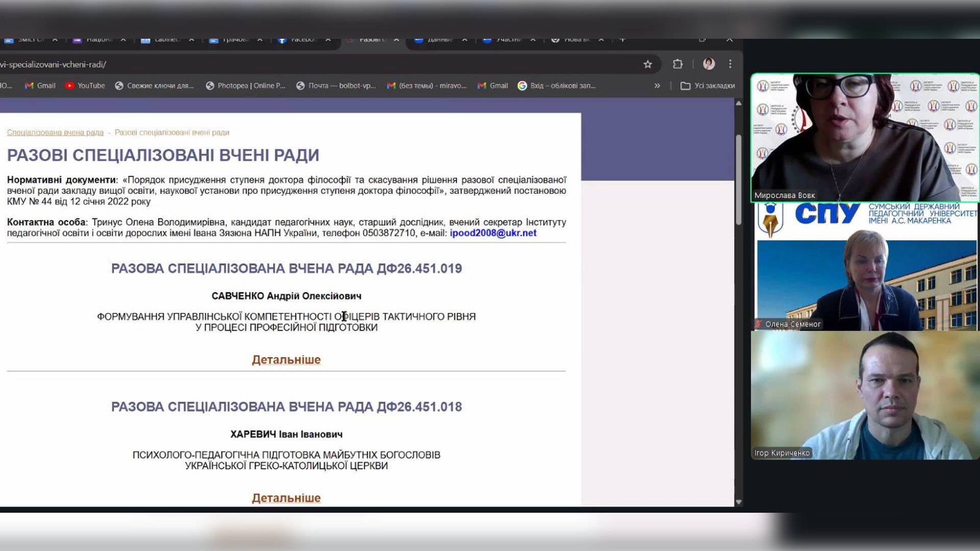This screenshot has height=551, width=980.
Task: Bookmark this page with the star icon
Action: pos(648,64)
